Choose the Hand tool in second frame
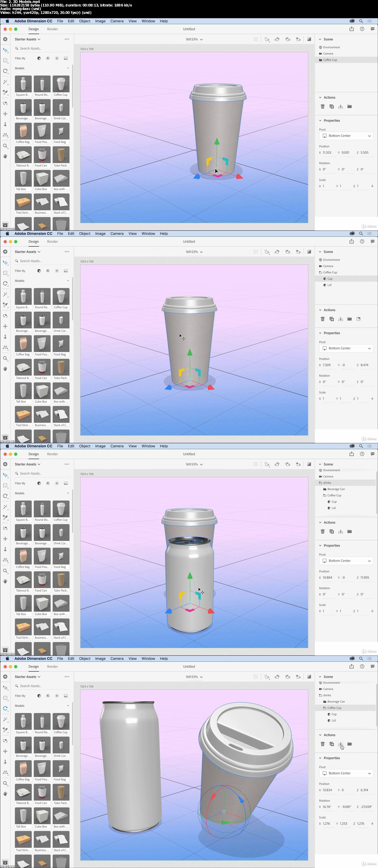This screenshot has width=378, height=868. click(x=5, y=369)
